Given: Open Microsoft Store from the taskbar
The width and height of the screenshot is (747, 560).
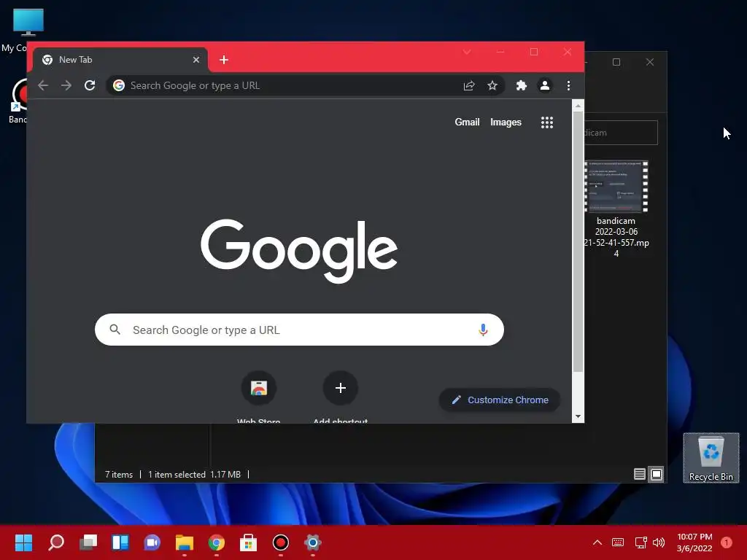Looking at the screenshot, I should 248,542.
